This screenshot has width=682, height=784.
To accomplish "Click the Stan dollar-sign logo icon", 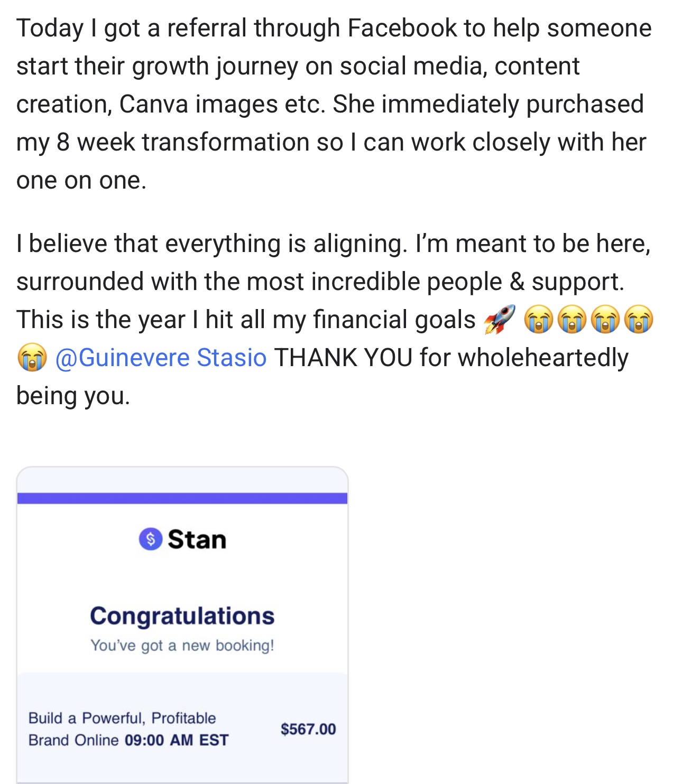I will point(151,539).
